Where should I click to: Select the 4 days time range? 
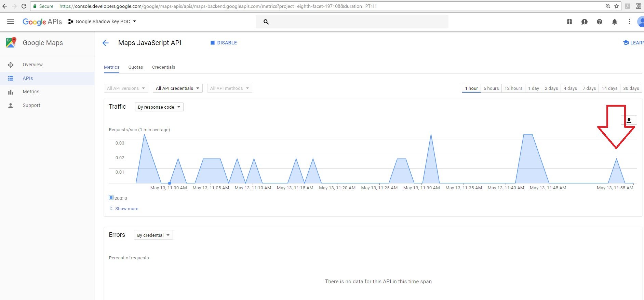click(x=571, y=88)
